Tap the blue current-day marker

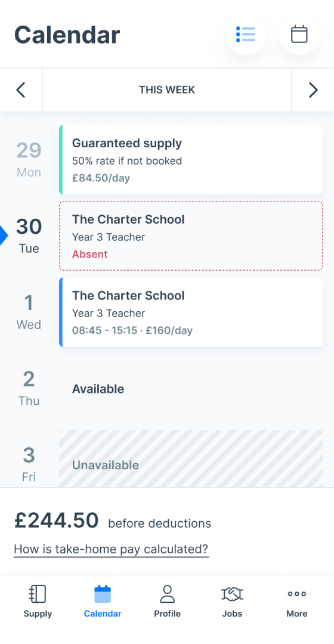[x=4, y=236]
